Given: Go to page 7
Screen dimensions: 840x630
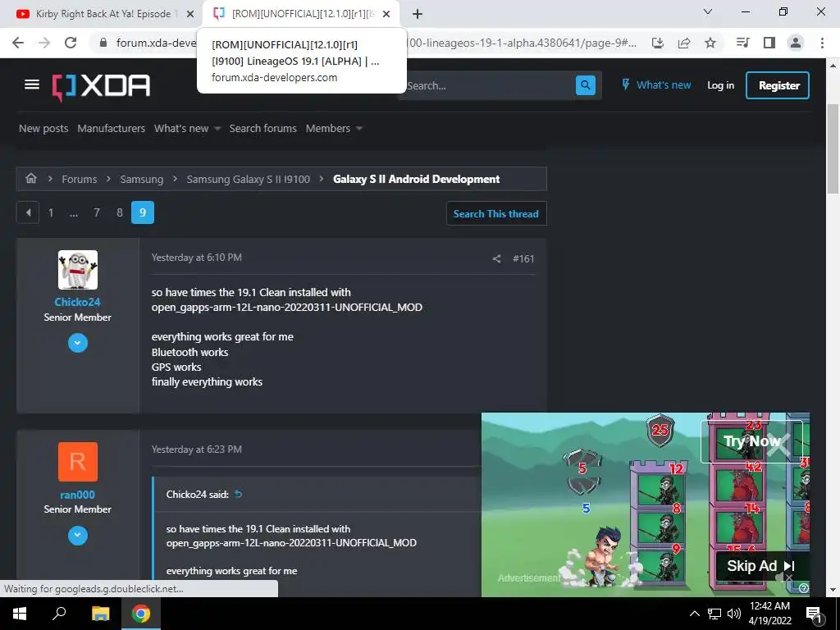Looking at the screenshot, I should (x=97, y=212).
